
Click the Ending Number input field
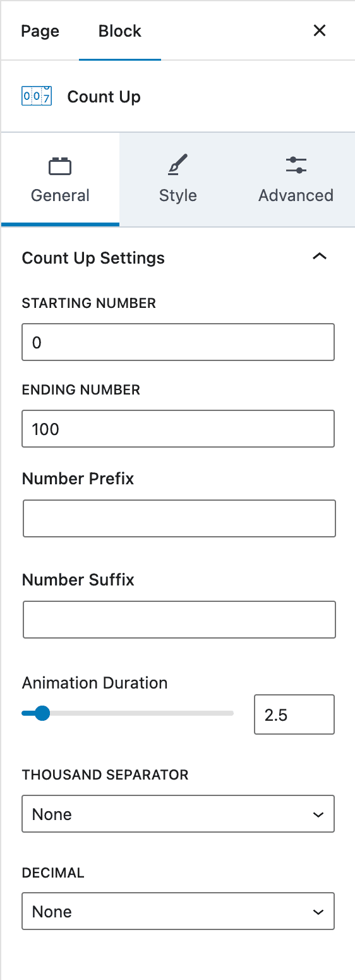[178, 429]
